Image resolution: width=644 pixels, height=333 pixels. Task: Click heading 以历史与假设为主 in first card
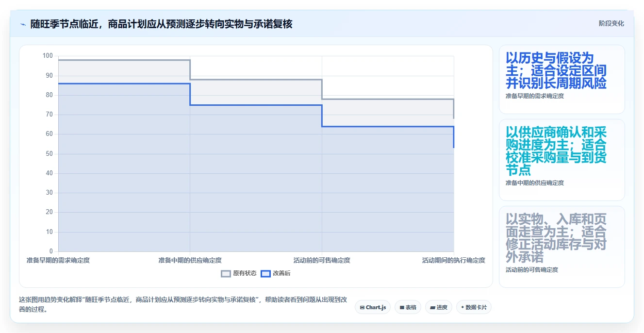coord(556,70)
